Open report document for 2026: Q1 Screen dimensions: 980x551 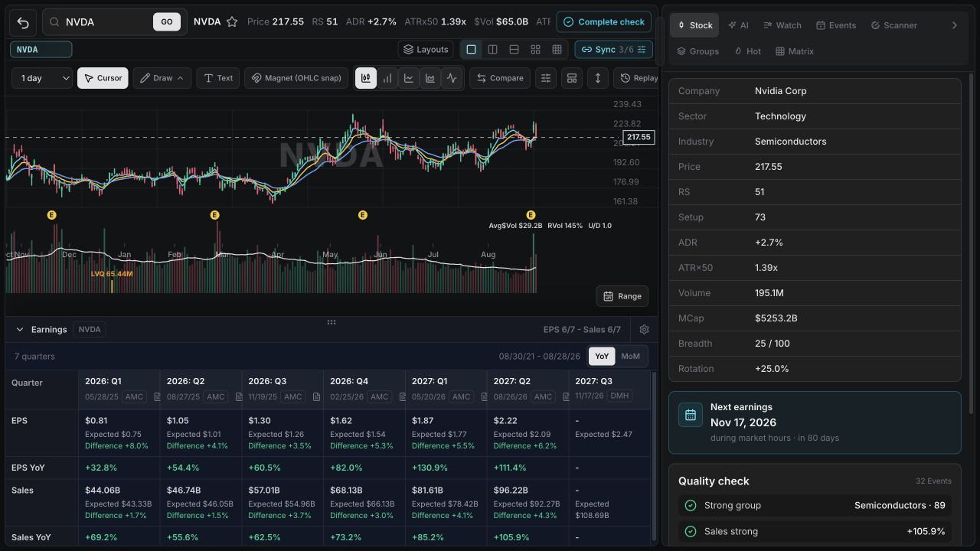[x=156, y=397]
